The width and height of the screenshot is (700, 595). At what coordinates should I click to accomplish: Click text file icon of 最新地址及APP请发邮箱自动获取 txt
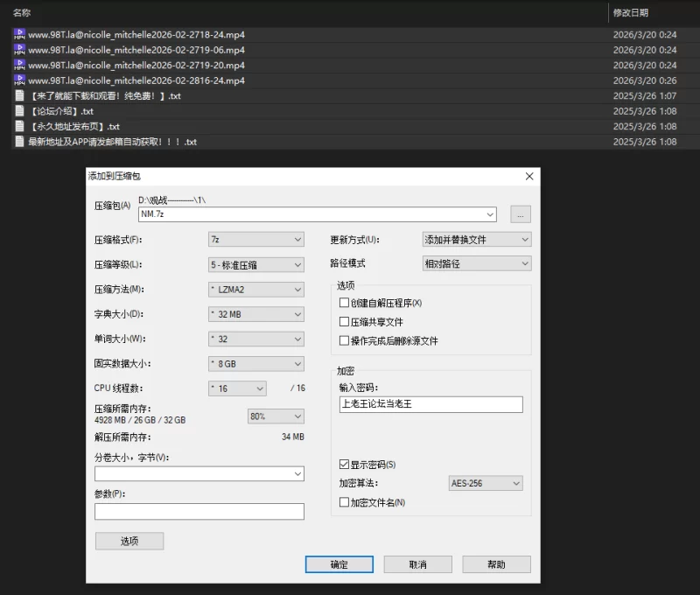[x=19, y=142]
